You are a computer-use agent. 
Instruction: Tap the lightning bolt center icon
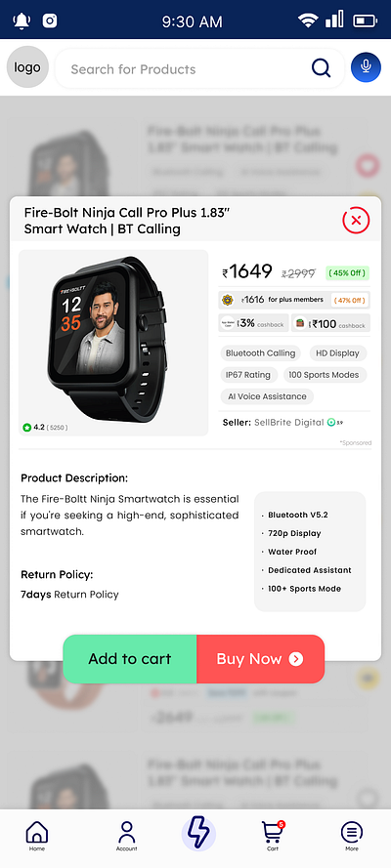pos(198,833)
